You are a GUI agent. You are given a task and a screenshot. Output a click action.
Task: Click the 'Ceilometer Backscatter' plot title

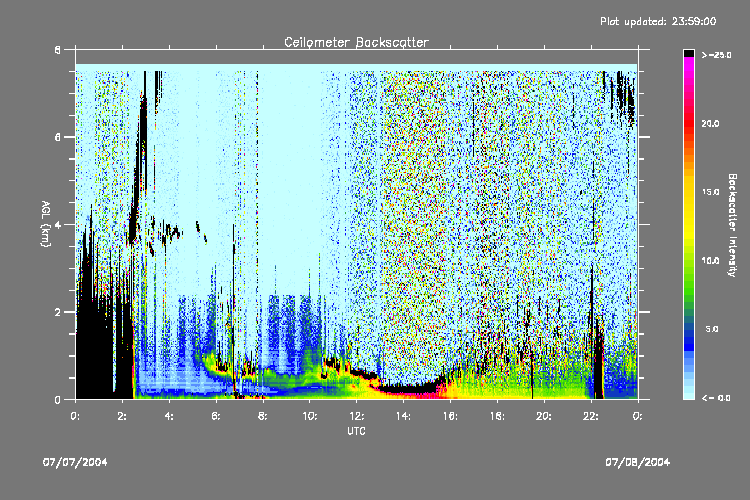(x=356, y=43)
